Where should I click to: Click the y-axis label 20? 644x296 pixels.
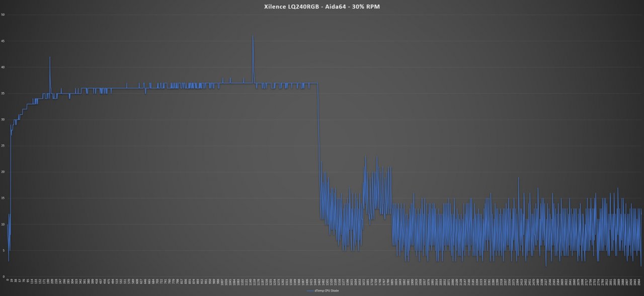click(x=4, y=172)
